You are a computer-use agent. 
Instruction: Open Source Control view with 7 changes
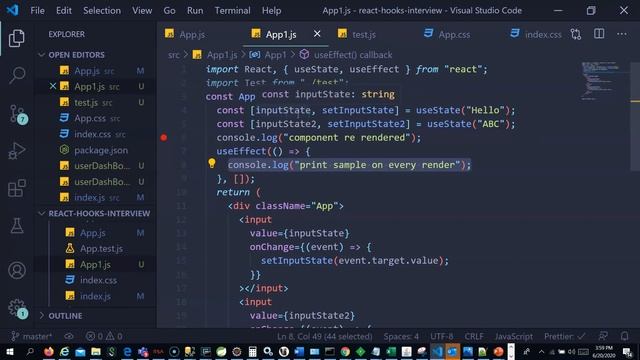tap(18, 113)
